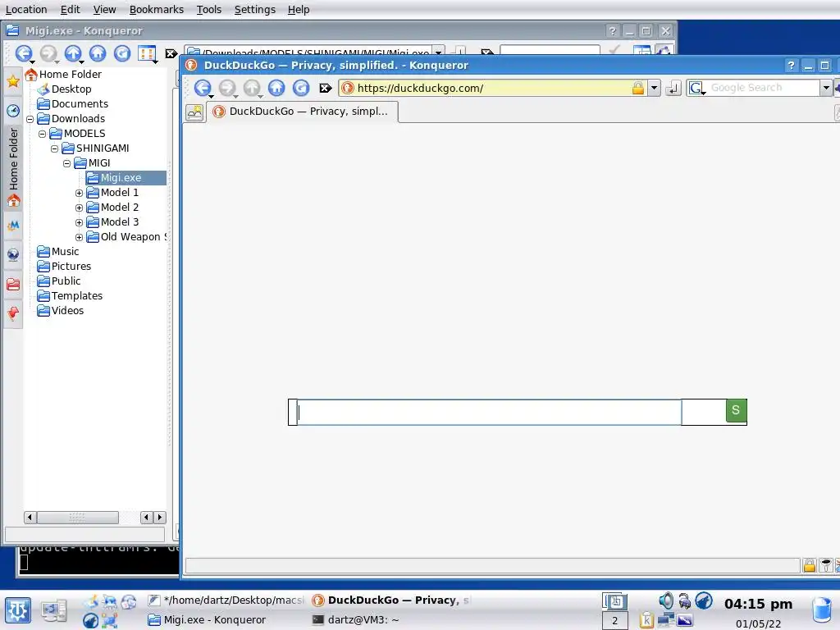Viewport: 840px width, 630px height.
Task: Expand the Model 2 folder
Action: click(x=80, y=208)
